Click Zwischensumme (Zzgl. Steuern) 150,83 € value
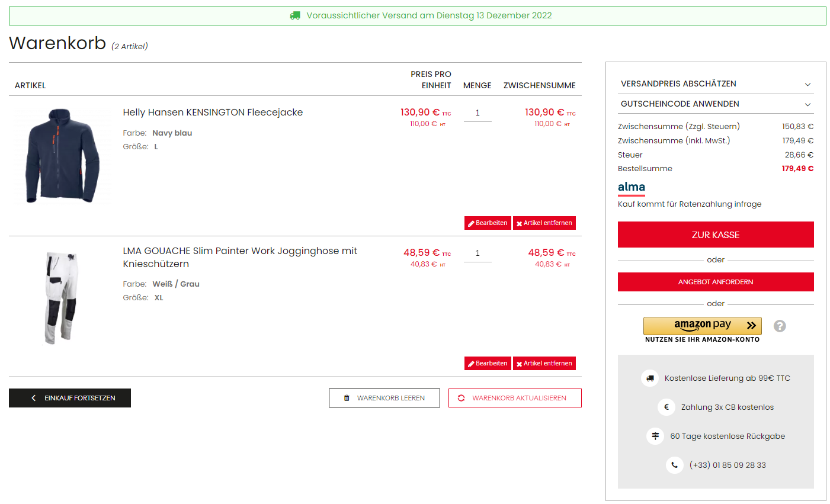 [797, 126]
